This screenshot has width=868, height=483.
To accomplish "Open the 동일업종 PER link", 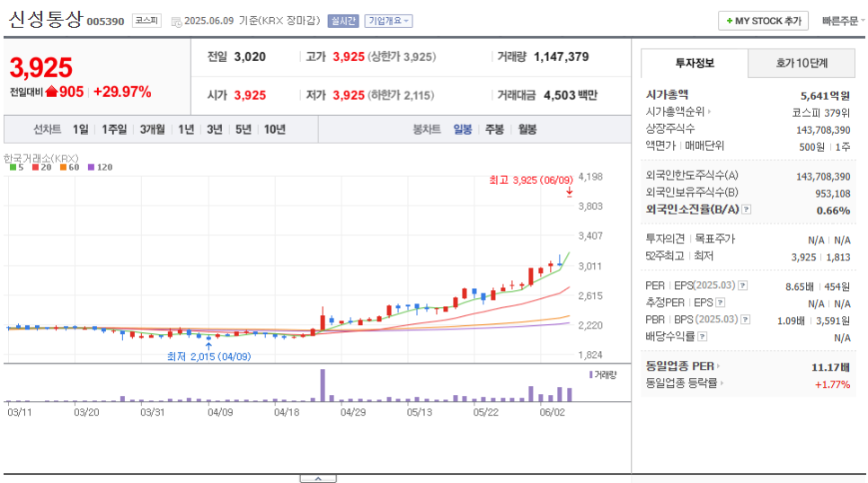I will pos(683,365).
